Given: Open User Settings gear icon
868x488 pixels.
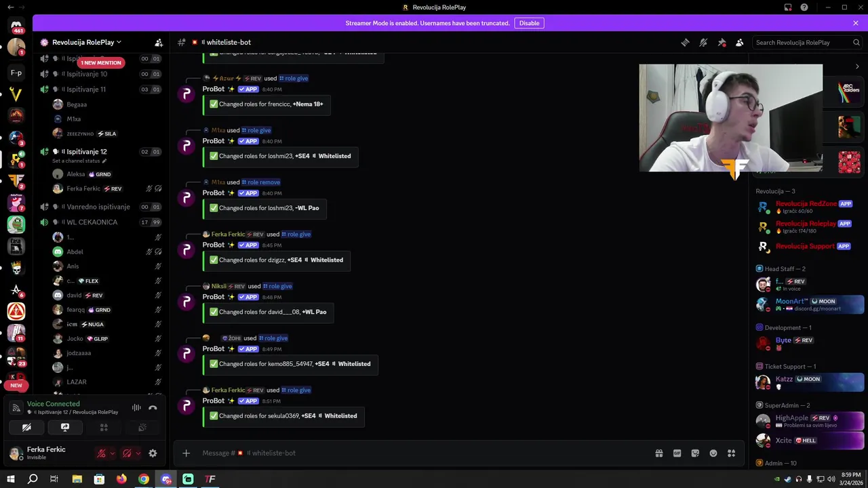Looking at the screenshot, I should coord(153,453).
